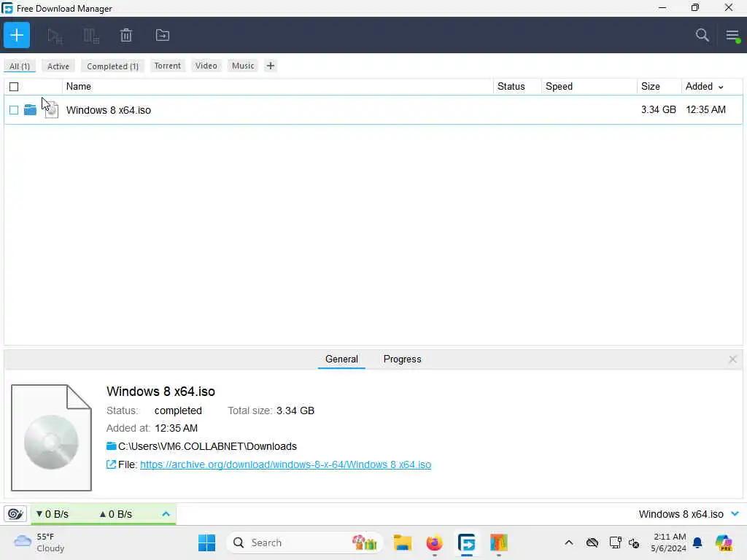This screenshot has height=560, width=747.
Task: Tick the select-all checkbox in header
Action: point(14,87)
